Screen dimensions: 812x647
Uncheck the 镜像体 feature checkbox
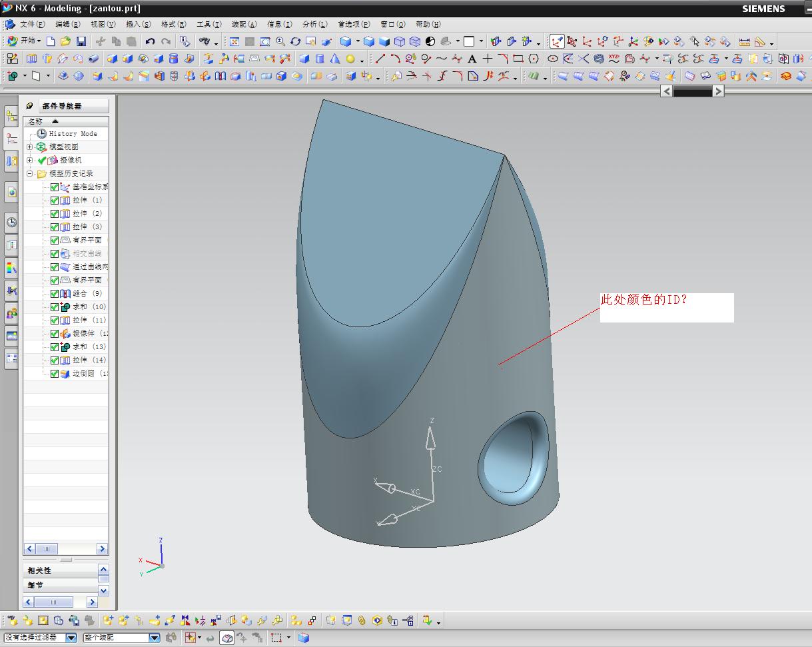55,334
